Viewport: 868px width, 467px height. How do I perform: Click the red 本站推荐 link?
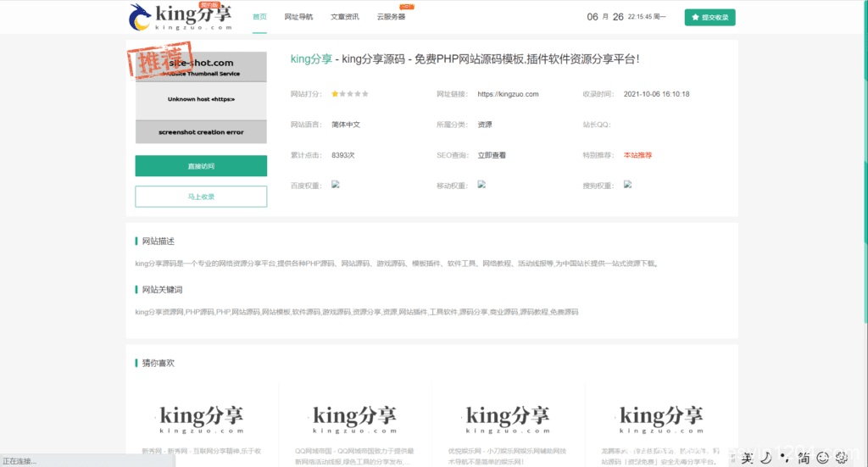pyautogui.click(x=637, y=155)
